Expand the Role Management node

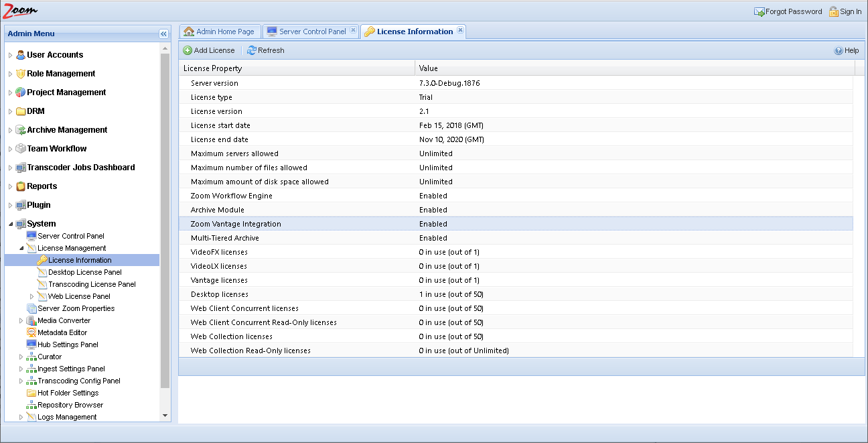(10, 74)
